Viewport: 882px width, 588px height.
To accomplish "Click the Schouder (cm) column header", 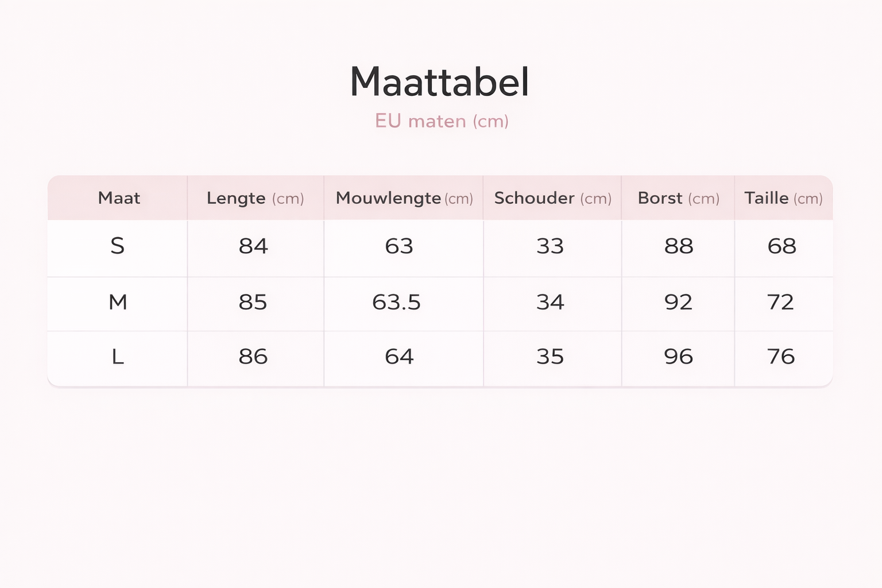I will pos(552,198).
